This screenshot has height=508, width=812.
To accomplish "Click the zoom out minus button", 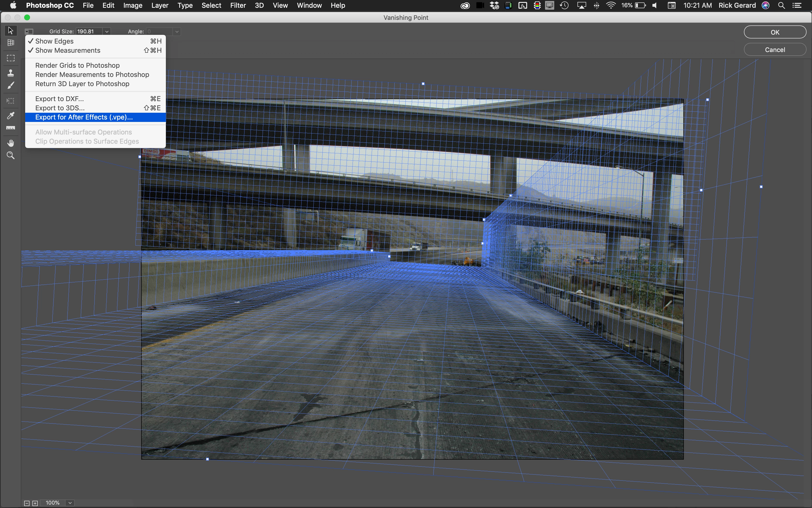I will [x=27, y=503].
